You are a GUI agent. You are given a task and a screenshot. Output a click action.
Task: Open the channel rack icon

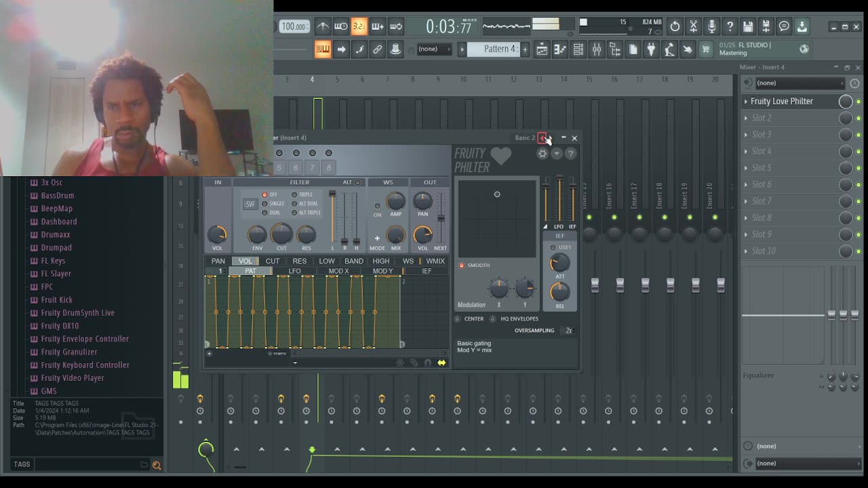click(578, 49)
